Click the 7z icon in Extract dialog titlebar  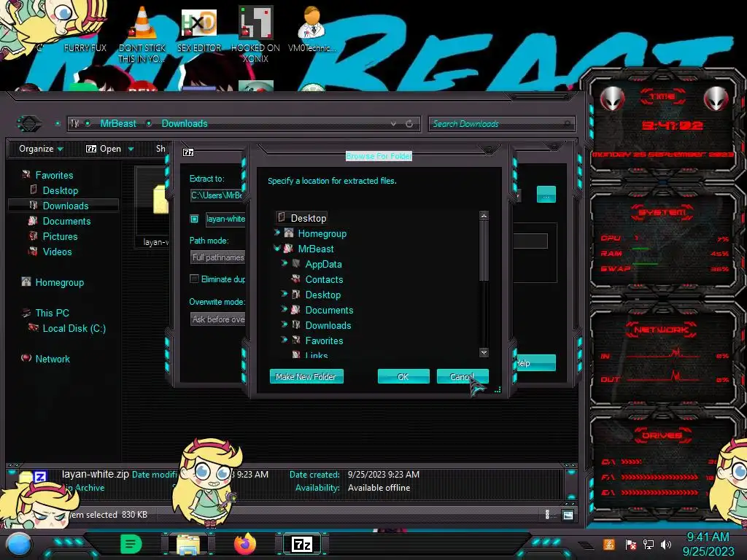(x=188, y=152)
